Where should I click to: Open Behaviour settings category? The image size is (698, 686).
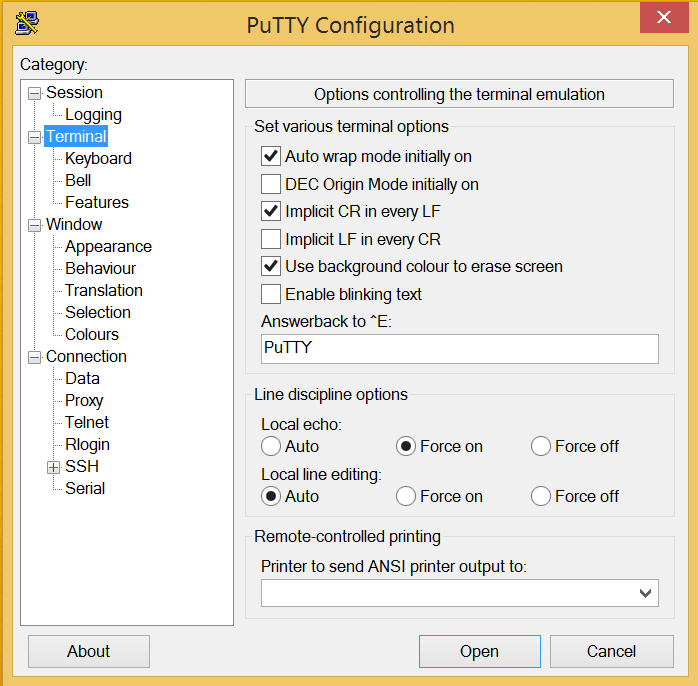[100, 268]
